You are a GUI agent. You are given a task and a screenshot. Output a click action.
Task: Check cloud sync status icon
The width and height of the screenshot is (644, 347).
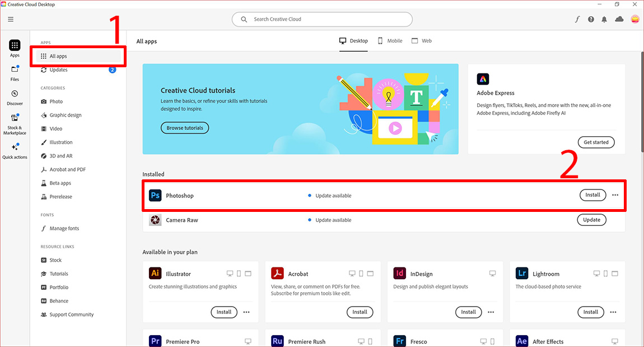point(619,19)
